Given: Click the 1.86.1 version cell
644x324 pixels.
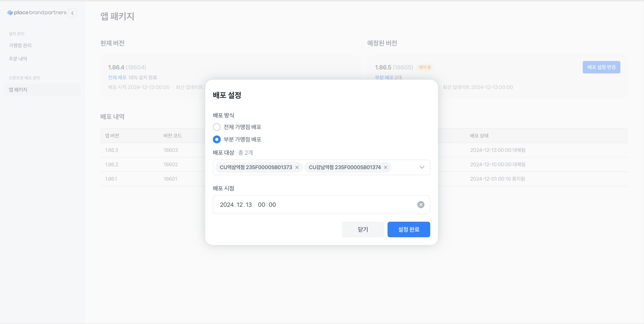Looking at the screenshot, I should [x=111, y=179].
